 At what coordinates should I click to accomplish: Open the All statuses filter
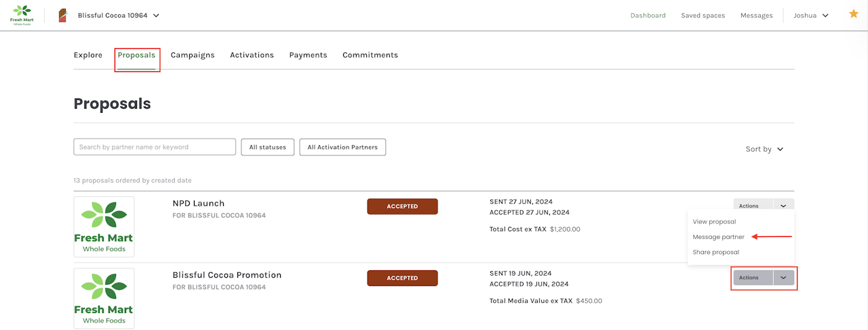(x=268, y=147)
